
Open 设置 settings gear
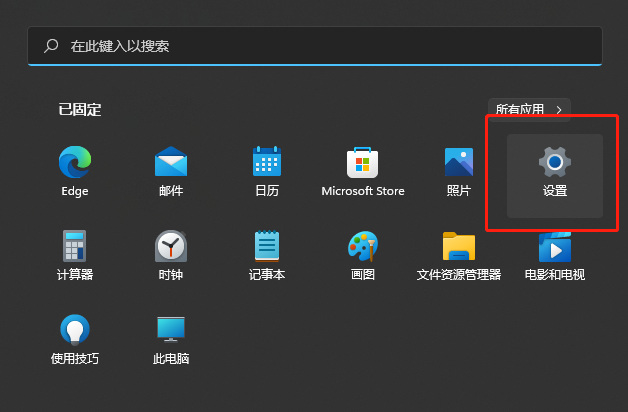point(555,176)
